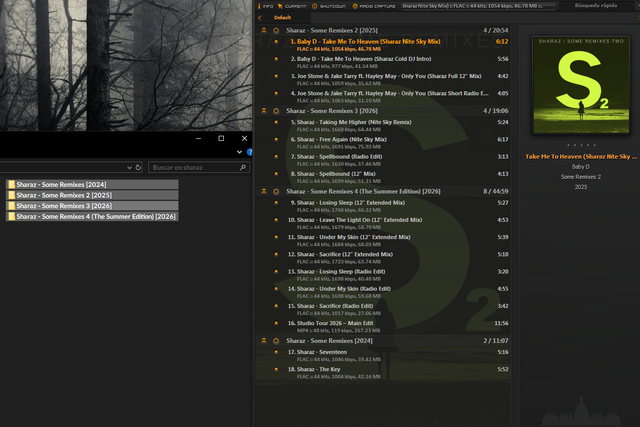Click the scrolling track info display at top
Screen dimensions: 640x427
(x=478, y=6)
